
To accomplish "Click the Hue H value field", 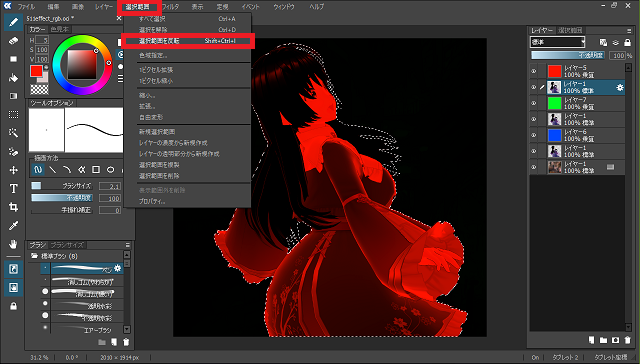I will click(x=42, y=40).
